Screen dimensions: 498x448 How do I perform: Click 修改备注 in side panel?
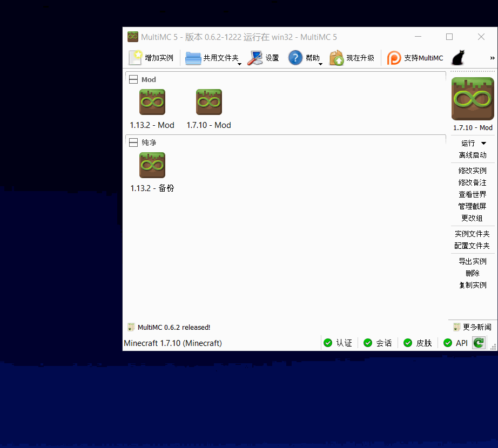(473, 183)
